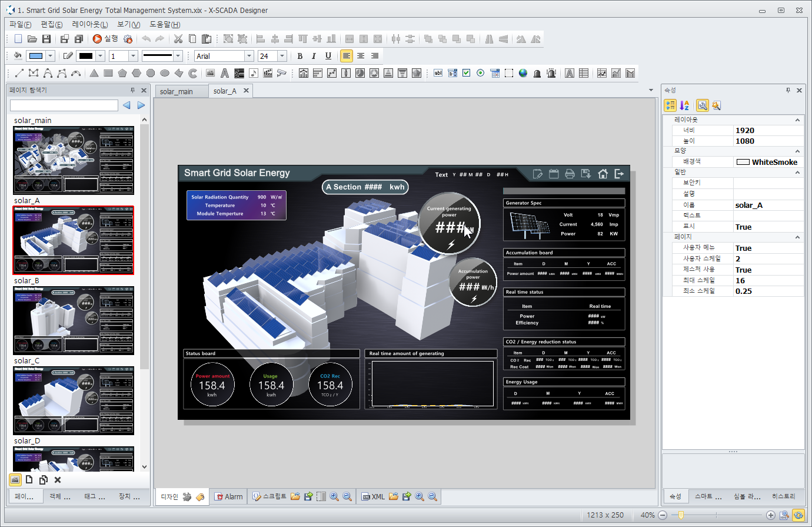812x527 pixels.
Task: Run project with 실행 button
Action: click(105, 39)
